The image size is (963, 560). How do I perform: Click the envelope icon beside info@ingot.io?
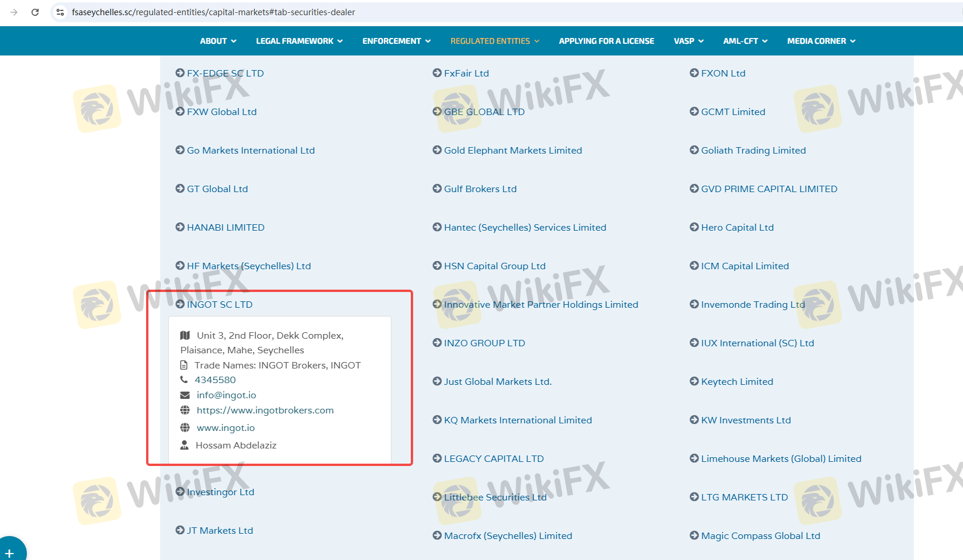click(x=185, y=395)
